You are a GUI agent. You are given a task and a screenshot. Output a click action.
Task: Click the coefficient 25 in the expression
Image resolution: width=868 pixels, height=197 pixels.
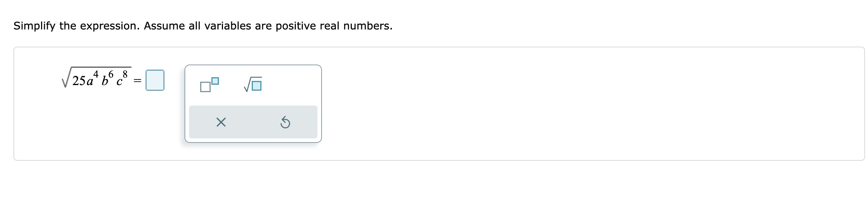(x=79, y=81)
